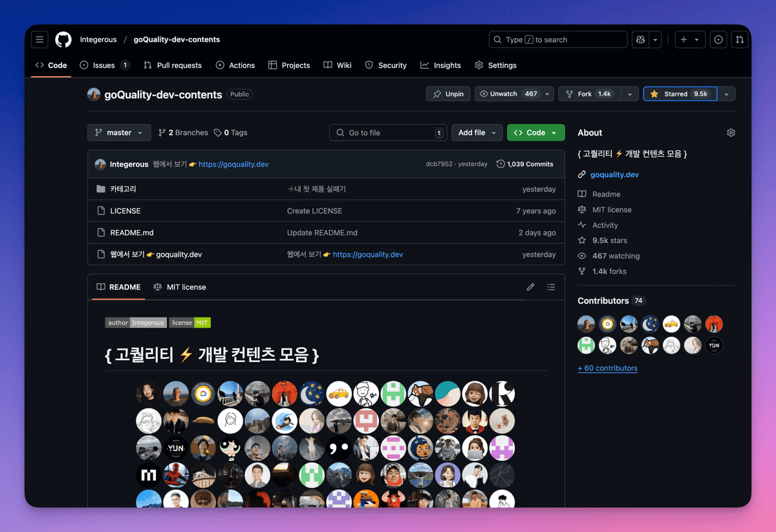Open the 1,039 Commits link
Screen dimensions: 776x532
pos(525,164)
